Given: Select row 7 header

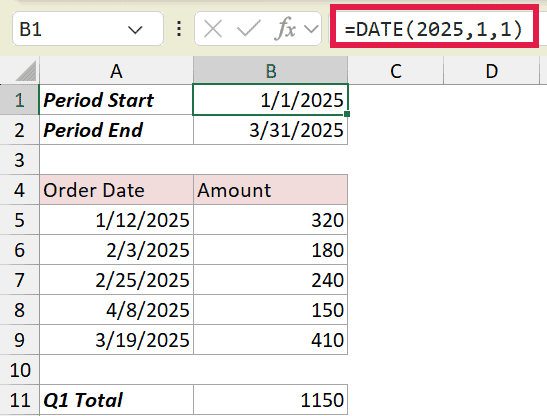Looking at the screenshot, I should click(19, 280).
